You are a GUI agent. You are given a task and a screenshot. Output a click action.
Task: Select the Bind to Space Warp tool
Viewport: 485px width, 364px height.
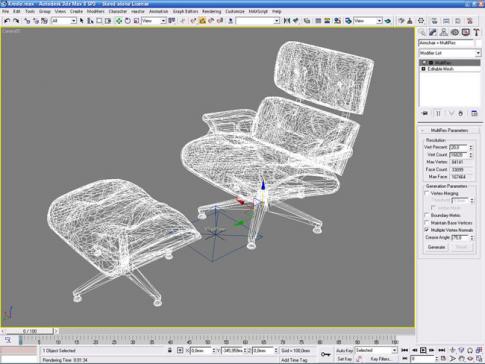point(44,21)
